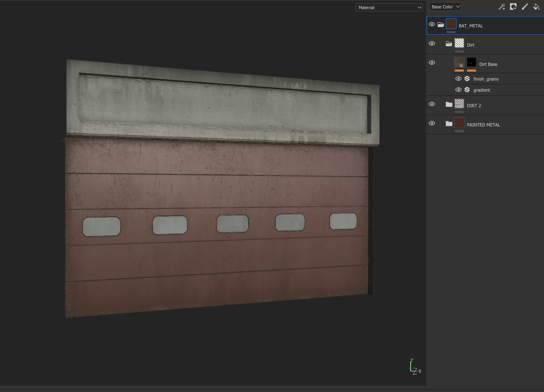Hide the BAT_METAL folder layer

(x=432, y=24)
